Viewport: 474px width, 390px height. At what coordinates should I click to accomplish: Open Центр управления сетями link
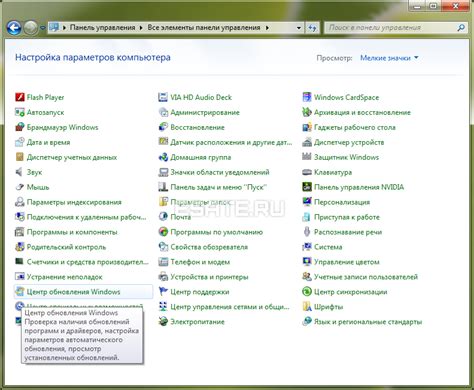230,307
